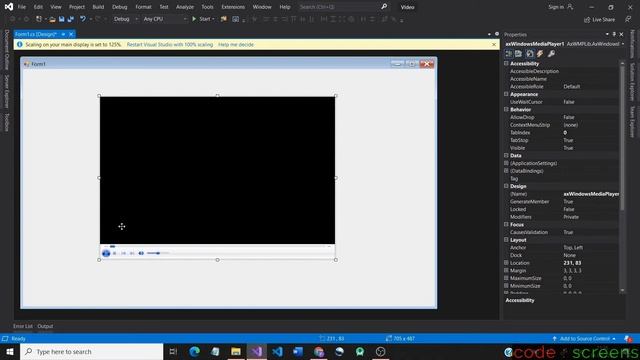Open the Properties object selector dropdown
Screen dimensions: 640x360
coord(623,44)
